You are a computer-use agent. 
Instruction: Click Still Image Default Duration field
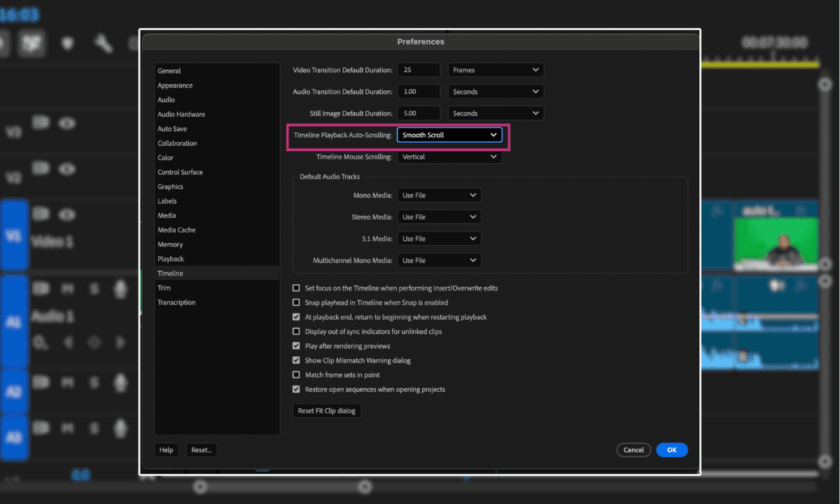click(419, 113)
